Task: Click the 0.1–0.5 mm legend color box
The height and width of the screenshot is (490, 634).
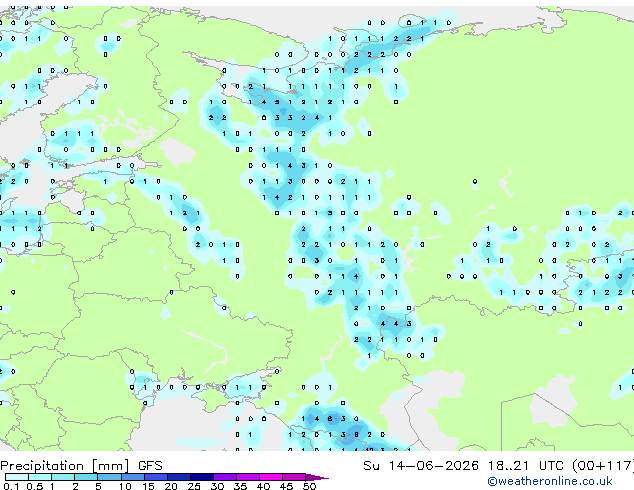Action: (x=17, y=477)
